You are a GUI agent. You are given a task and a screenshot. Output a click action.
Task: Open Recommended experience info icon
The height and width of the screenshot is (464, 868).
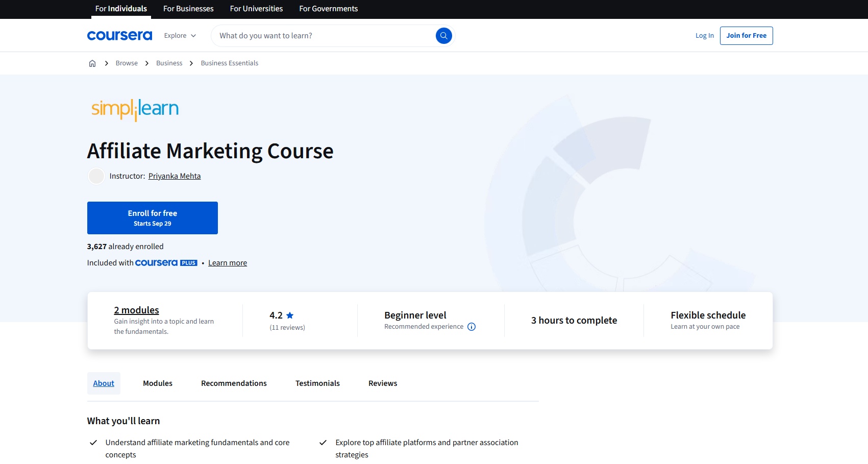(x=472, y=327)
